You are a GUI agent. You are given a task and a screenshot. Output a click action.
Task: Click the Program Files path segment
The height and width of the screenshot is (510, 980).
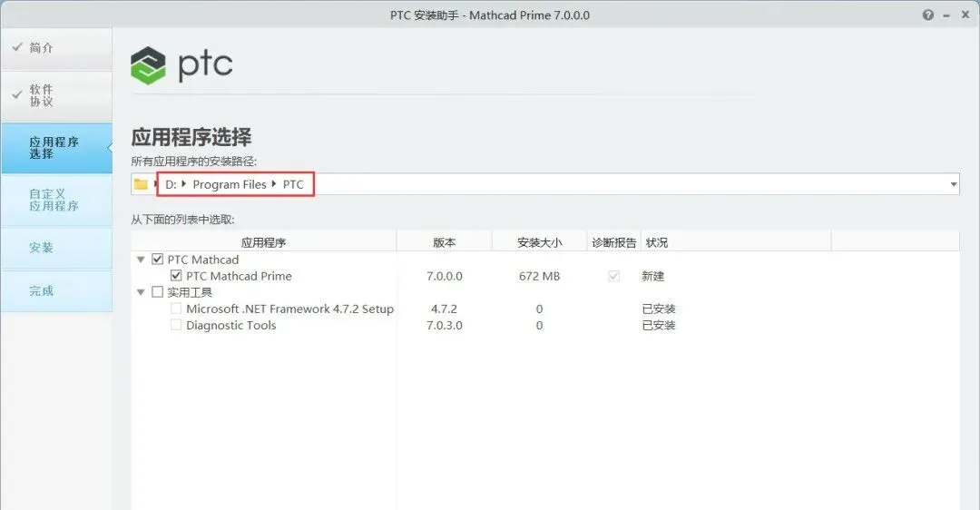point(230,184)
